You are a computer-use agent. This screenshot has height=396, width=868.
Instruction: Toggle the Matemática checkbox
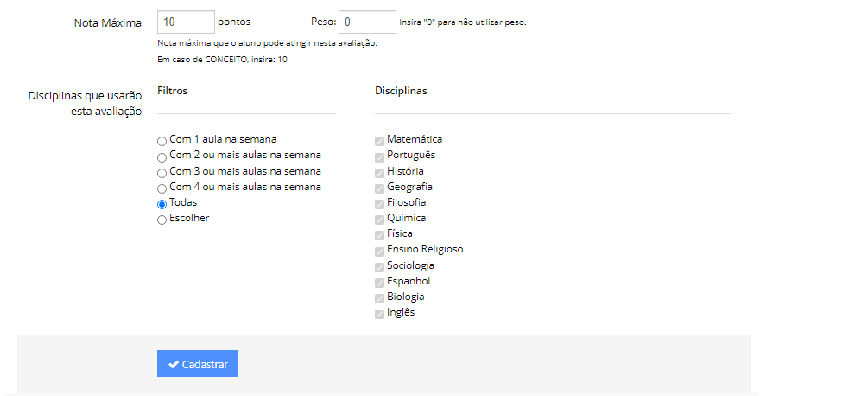(379, 140)
